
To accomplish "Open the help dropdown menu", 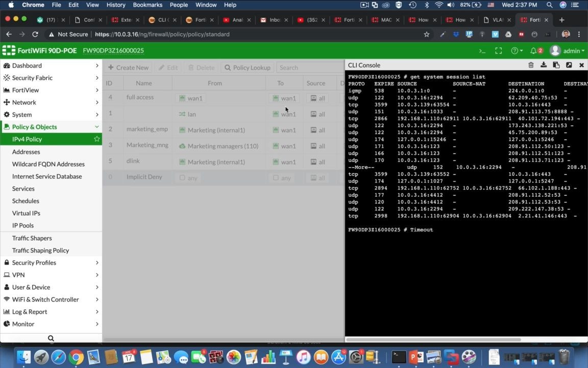I will pos(517,51).
